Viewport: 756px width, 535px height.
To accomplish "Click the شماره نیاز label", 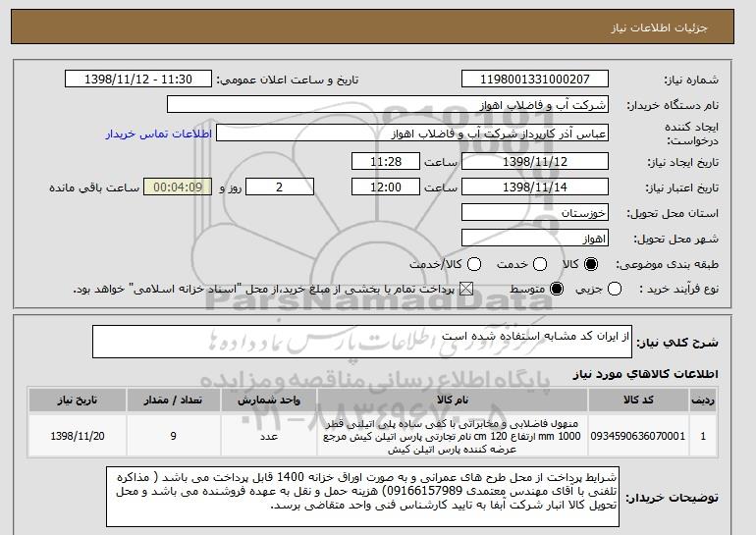I will point(691,80).
